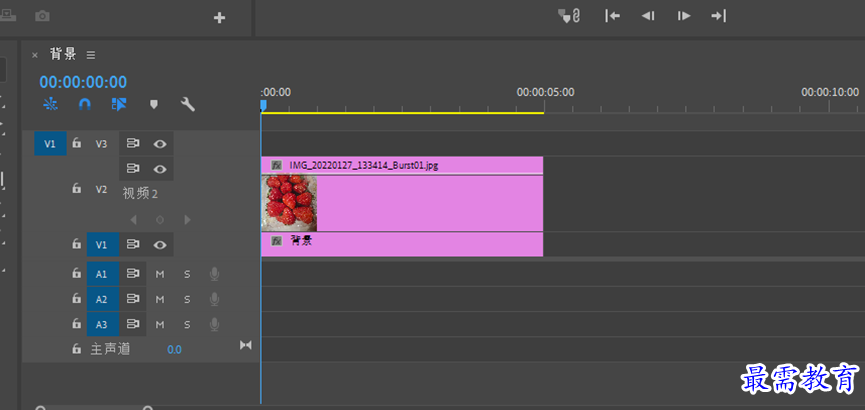Toggle sync lock on V1 track

click(x=133, y=244)
